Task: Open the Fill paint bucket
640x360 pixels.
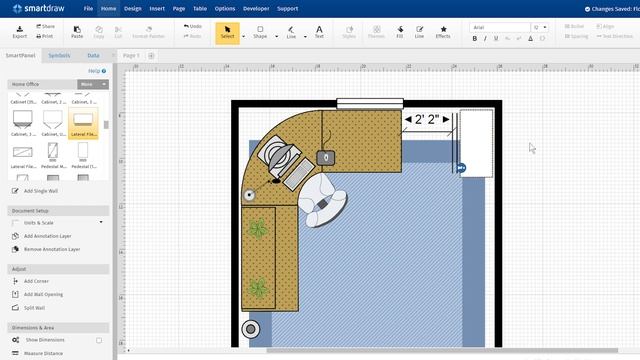Action: point(400,32)
